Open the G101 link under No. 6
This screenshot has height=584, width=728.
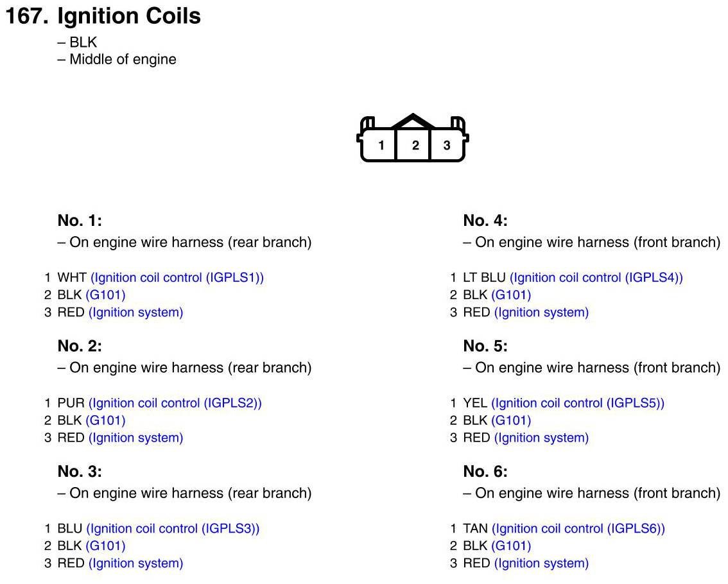click(x=511, y=546)
